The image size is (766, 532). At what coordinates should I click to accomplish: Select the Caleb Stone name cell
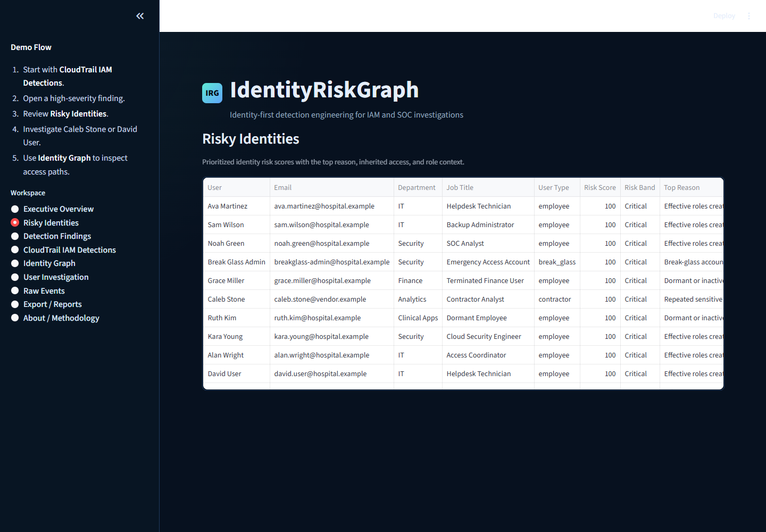pos(237,299)
